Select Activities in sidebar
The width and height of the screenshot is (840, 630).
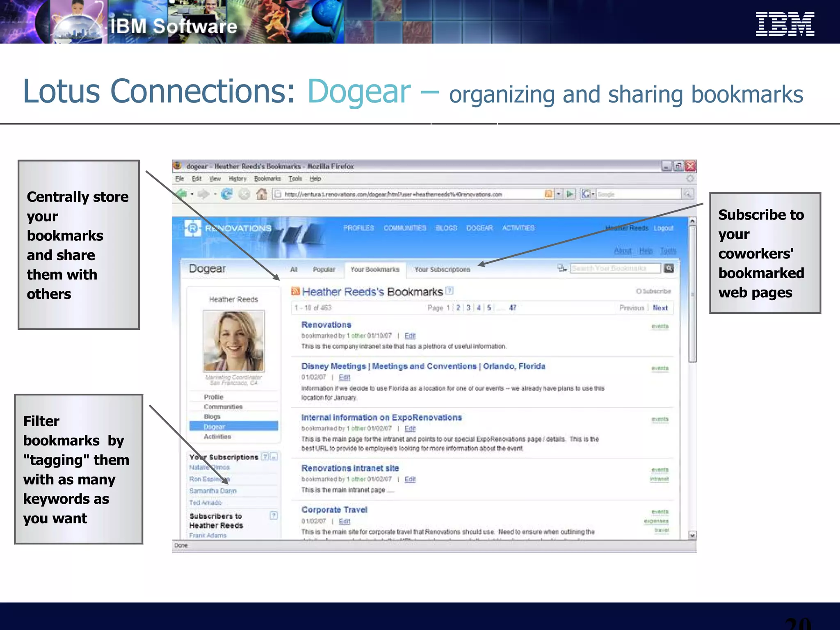tap(217, 436)
